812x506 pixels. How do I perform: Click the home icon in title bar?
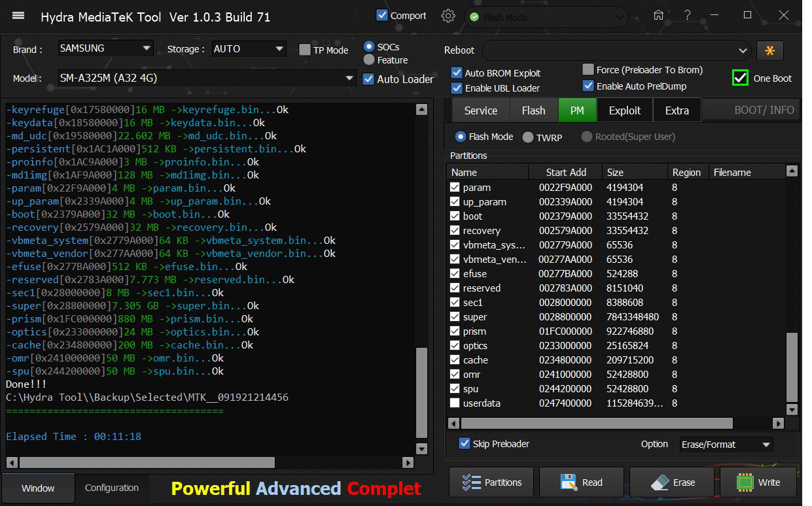tap(658, 16)
